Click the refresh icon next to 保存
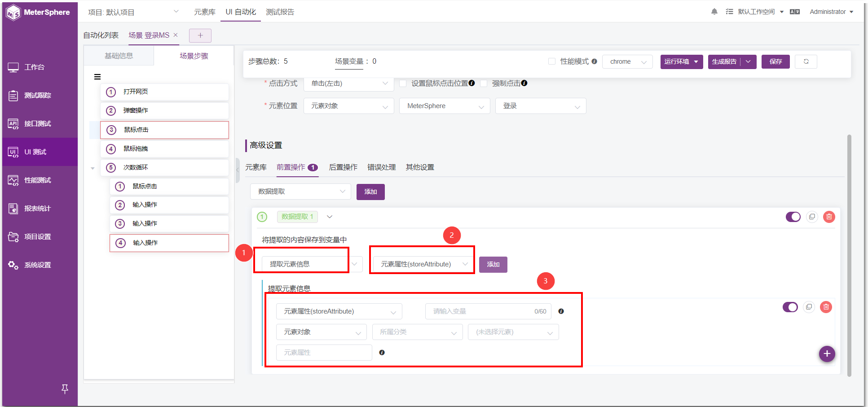This screenshot has height=410, width=868. point(806,61)
